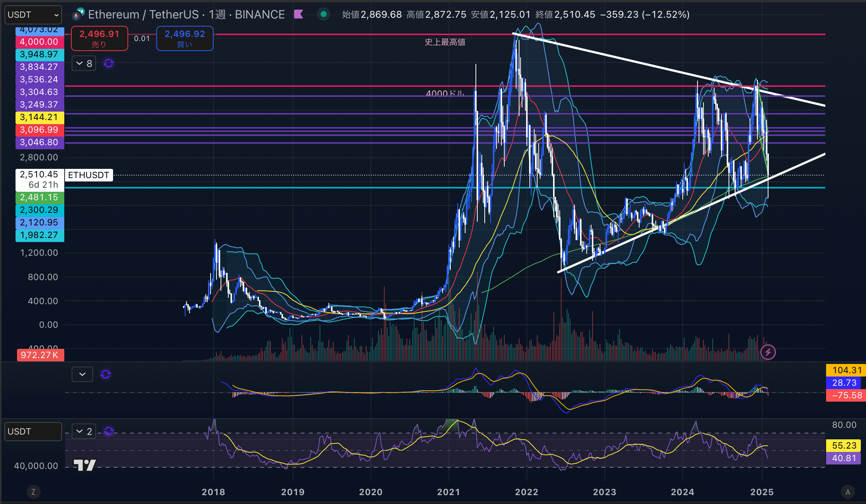The width and height of the screenshot is (866, 504).
Task: Click the green market status dot
Action: coord(324,14)
